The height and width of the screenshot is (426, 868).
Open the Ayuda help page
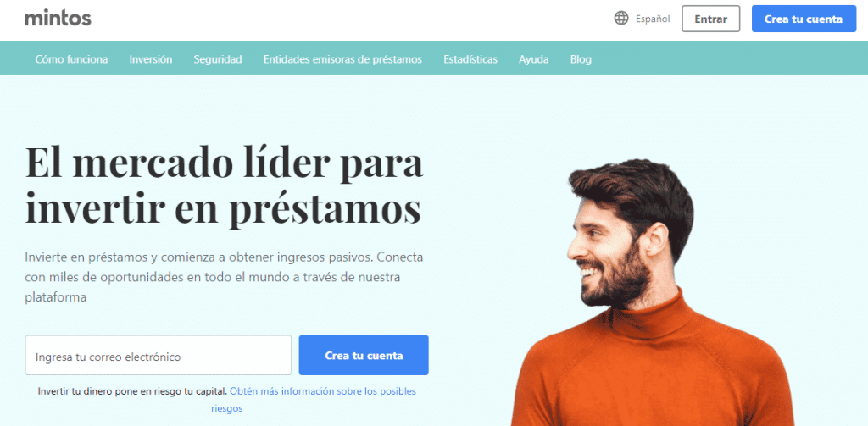pos(534,59)
